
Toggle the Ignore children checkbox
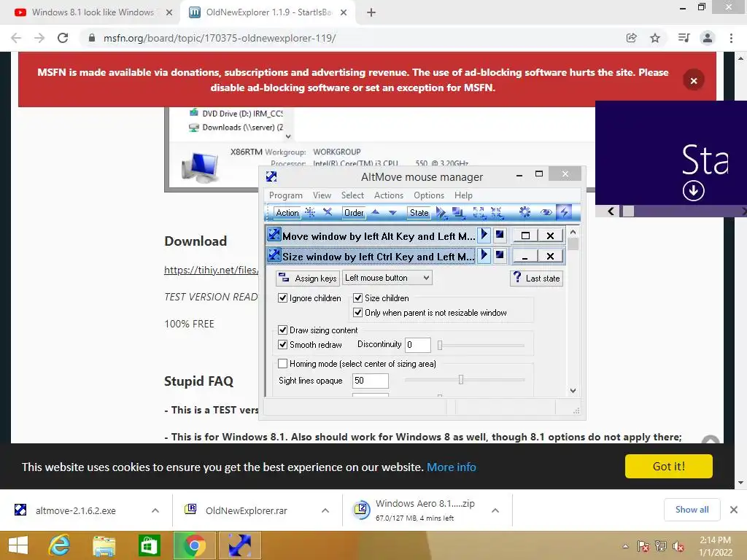[x=282, y=298]
